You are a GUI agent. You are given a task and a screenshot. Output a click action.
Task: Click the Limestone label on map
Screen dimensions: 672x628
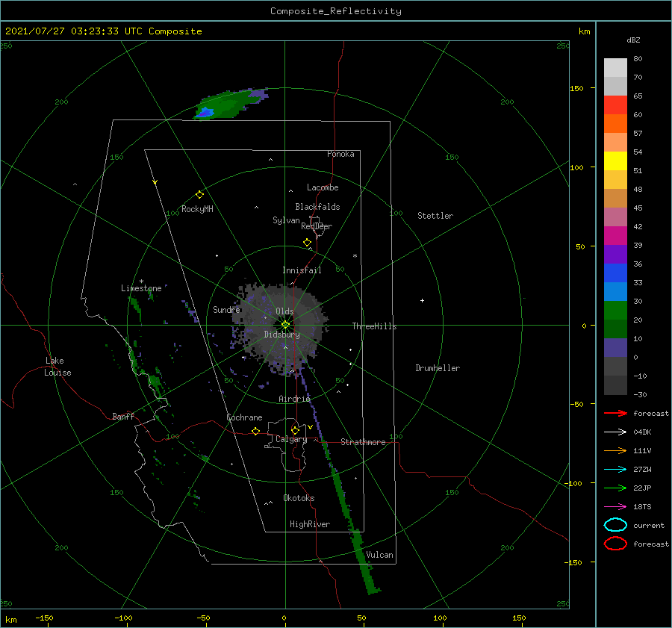click(141, 288)
